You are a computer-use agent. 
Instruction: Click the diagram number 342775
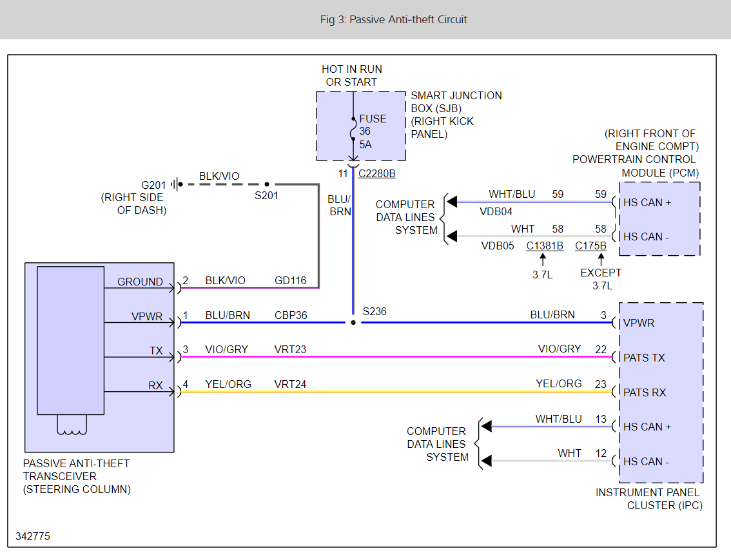33,536
